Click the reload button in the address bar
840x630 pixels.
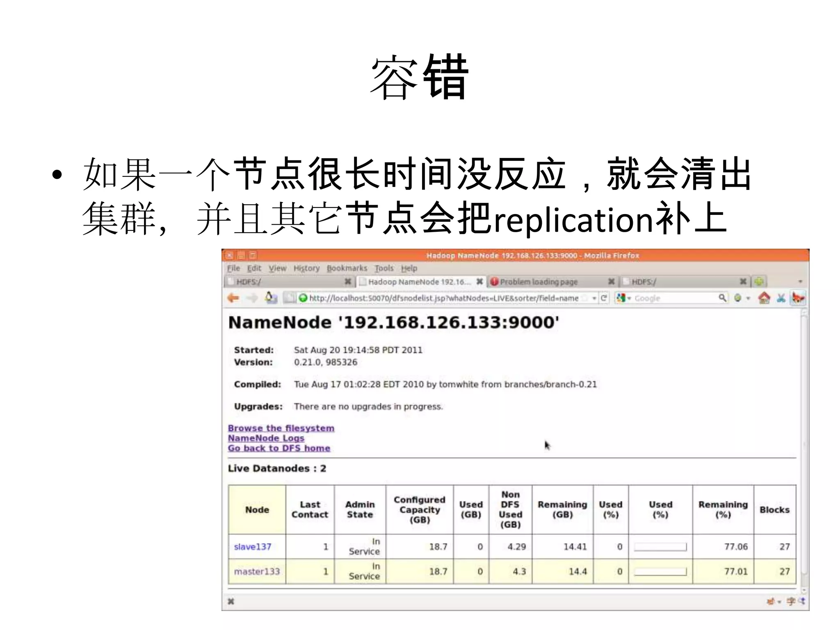pyautogui.click(x=604, y=298)
